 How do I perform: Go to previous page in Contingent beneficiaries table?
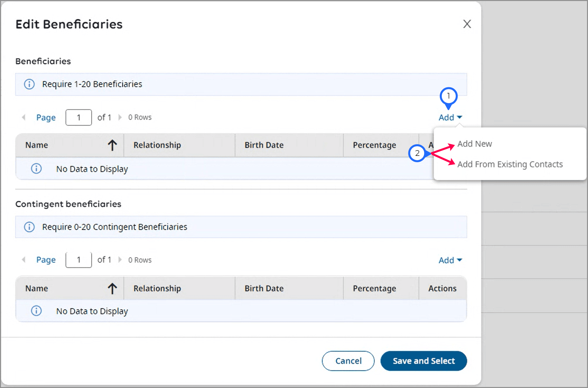(24, 260)
